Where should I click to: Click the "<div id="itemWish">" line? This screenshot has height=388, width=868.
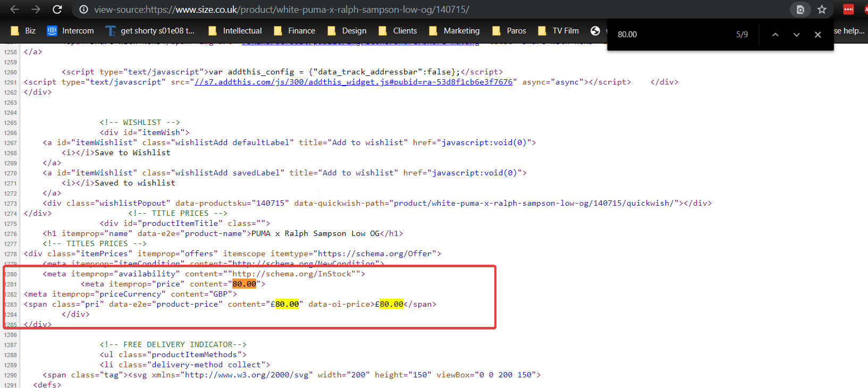[145, 132]
